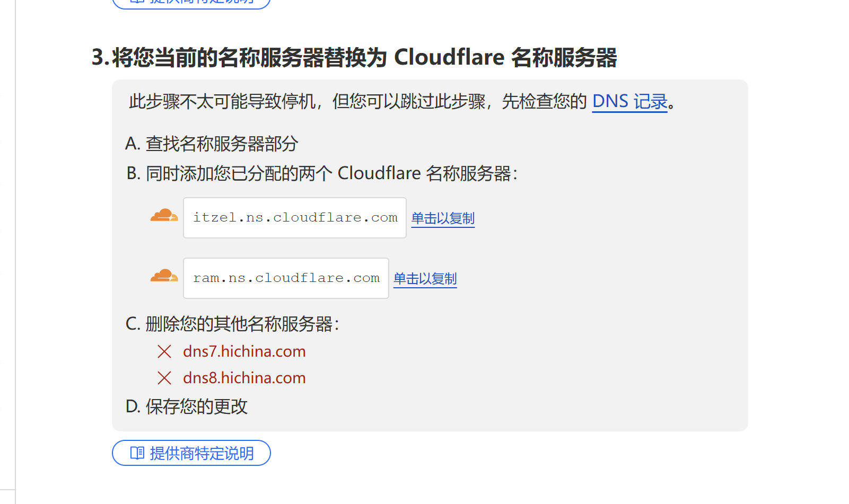
Task: Copy the itzel.ns.cloudflare.com nameserver via 单击以复制
Action: click(x=443, y=218)
